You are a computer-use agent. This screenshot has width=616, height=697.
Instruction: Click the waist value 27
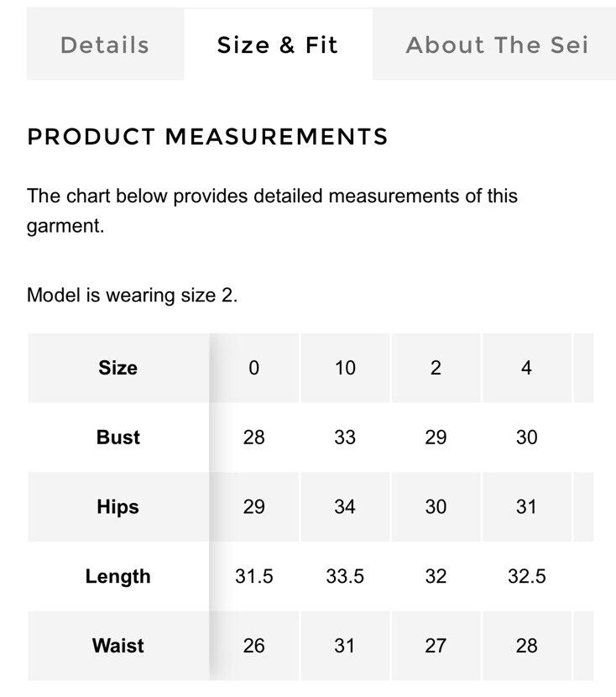pyautogui.click(x=436, y=646)
